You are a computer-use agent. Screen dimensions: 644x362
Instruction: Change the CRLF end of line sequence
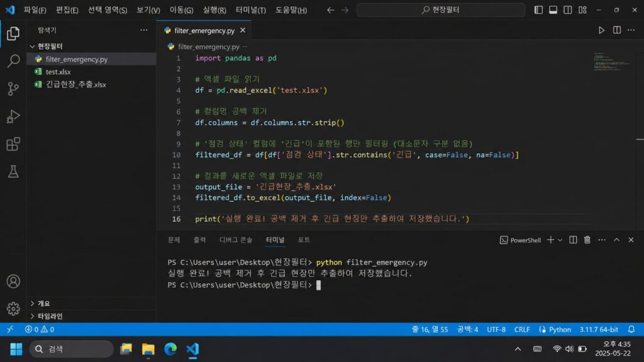coord(522,329)
